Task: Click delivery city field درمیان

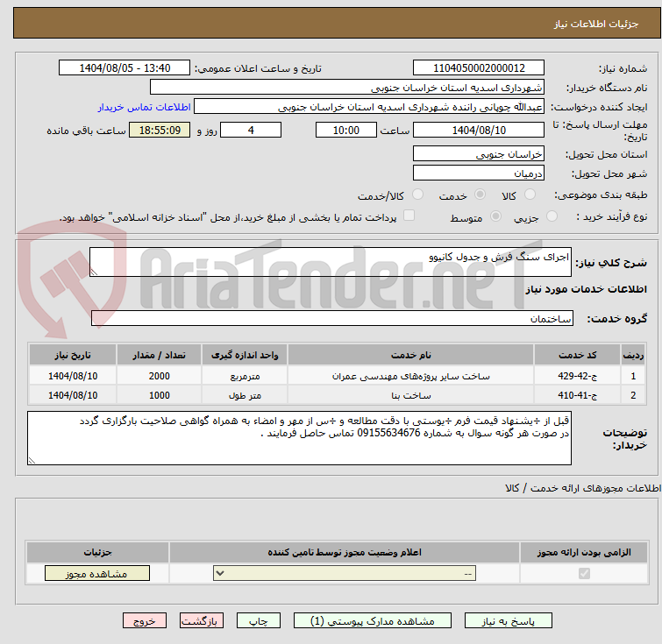Action: (479, 173)
